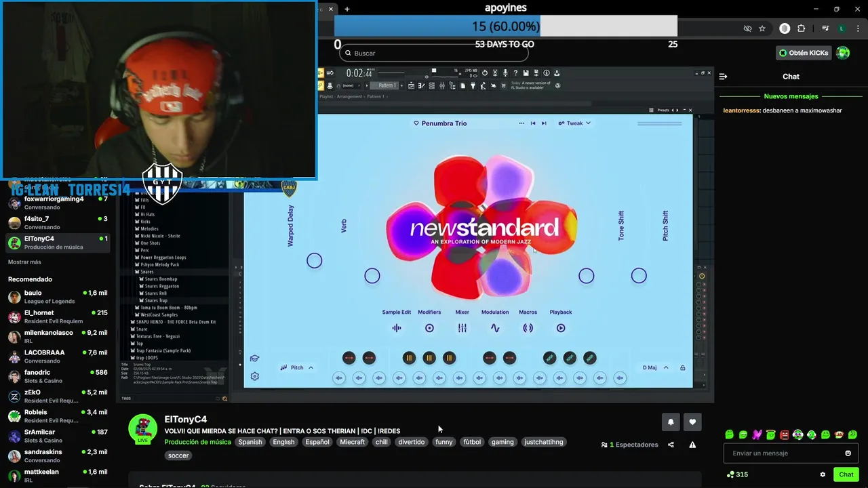
Task: Toggle the last orange pause pad
Action: pos(449,358)
